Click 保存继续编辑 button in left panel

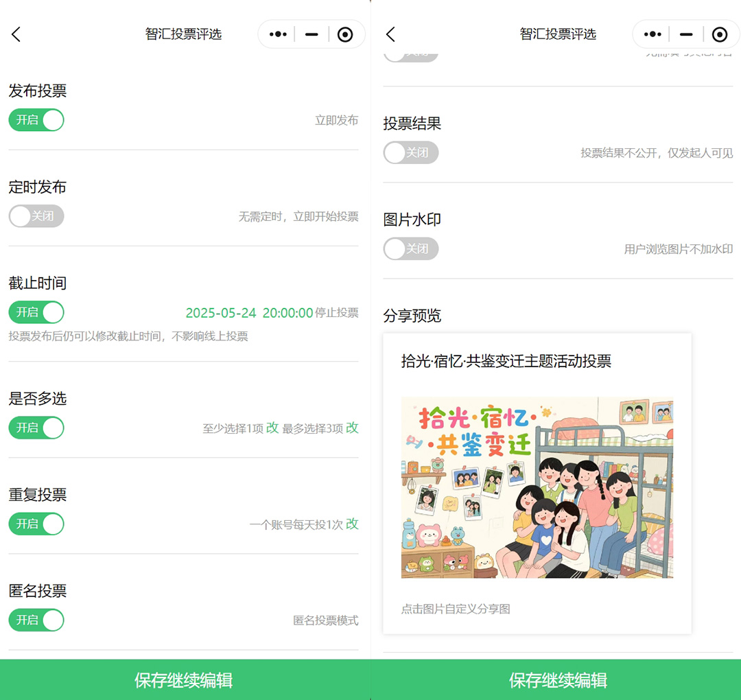point(184,680)
